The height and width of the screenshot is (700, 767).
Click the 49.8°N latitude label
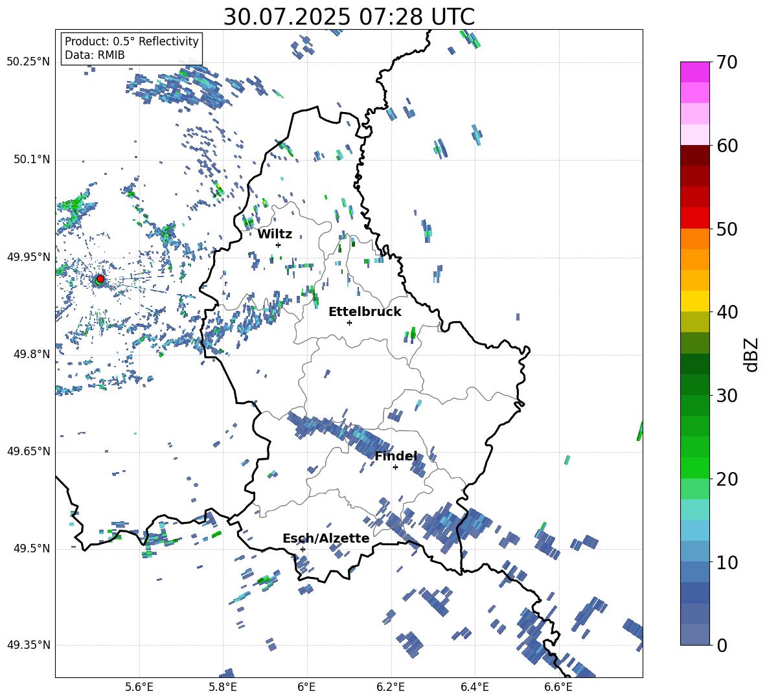(x=31, y=354)
